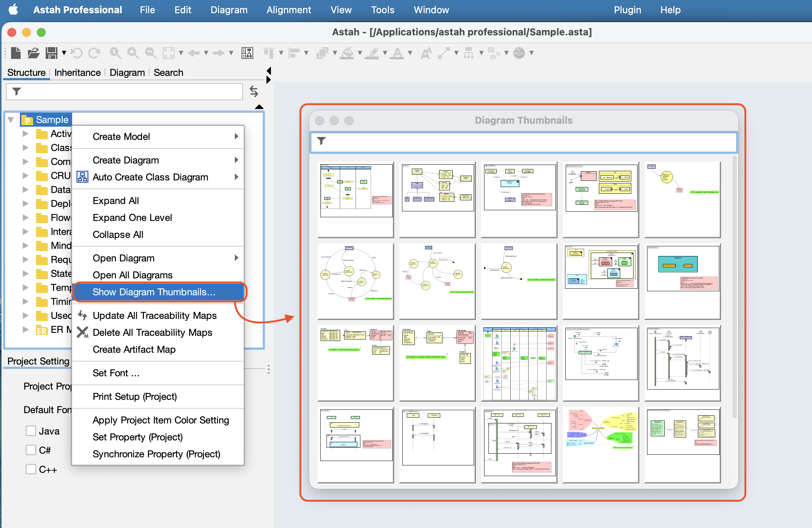Click the Line Style toolbar icon
The height and width of the screenshot is (528, 812).
[444, 53]
